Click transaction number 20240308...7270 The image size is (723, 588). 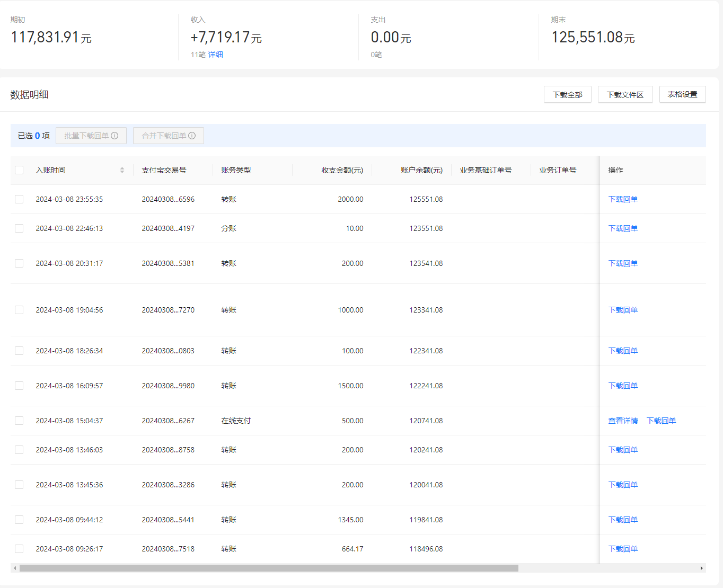pos(168,310)
